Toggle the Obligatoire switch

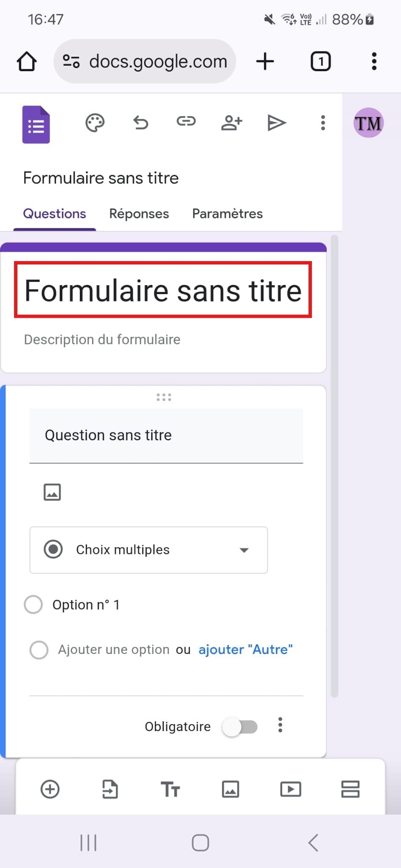240,727
